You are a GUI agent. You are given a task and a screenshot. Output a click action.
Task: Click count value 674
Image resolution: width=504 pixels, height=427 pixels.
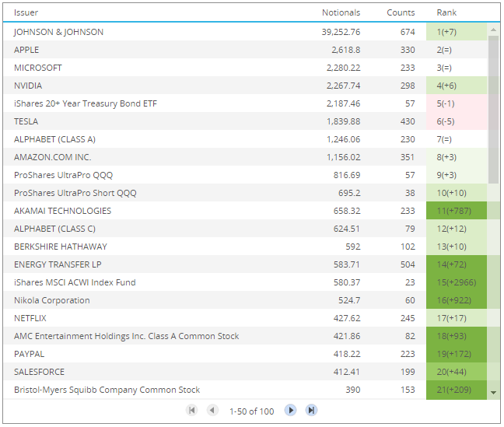pos(408,32)
